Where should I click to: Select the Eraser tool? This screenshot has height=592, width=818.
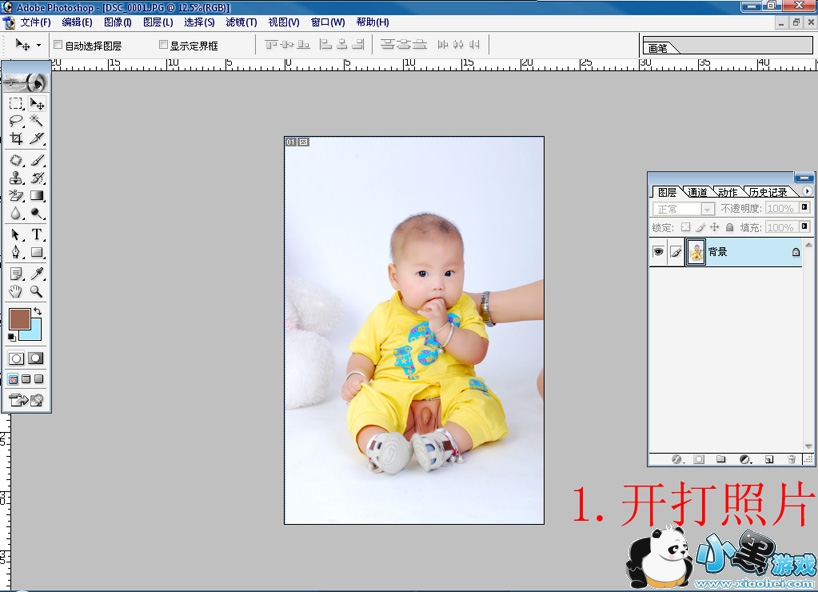coord(16,196)
